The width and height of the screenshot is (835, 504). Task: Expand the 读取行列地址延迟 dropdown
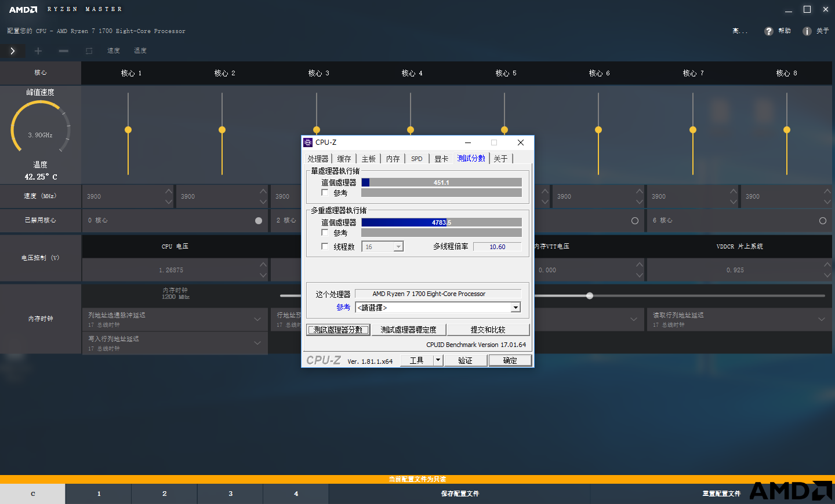pos(822,319)
